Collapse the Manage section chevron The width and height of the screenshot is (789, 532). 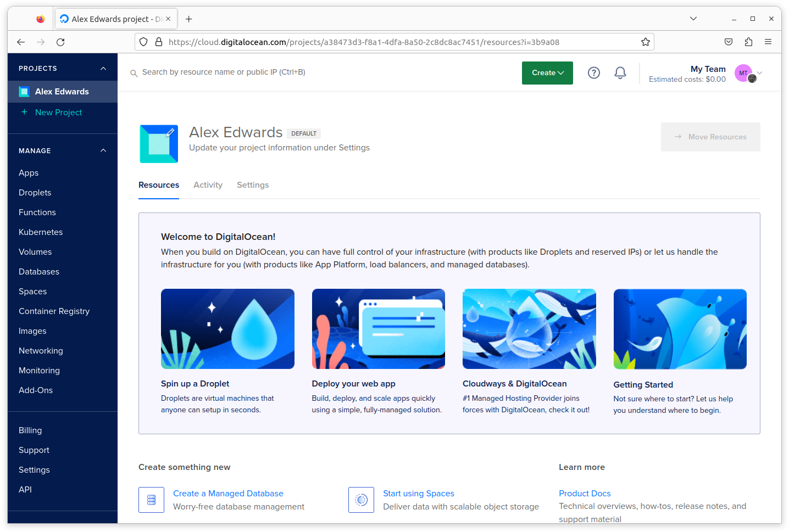[x=103, y=151]
